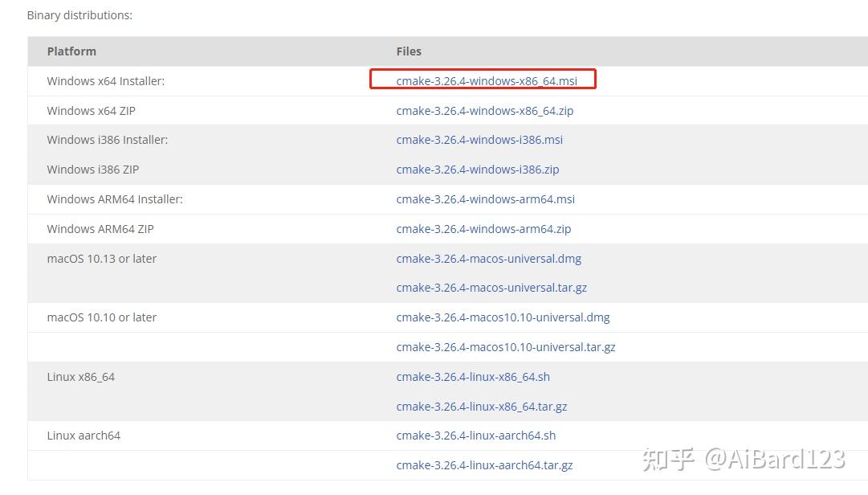Screen dimensions: 868x495
Task: Download cmake-3.26.4-linux-aarch64.sh script
Action: (x=476, y=436)
